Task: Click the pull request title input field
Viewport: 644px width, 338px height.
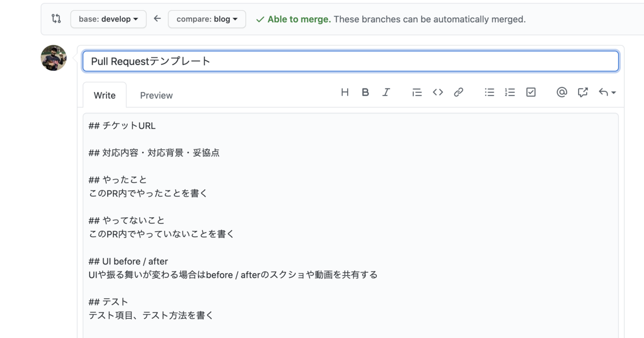Action: point(350,61)
